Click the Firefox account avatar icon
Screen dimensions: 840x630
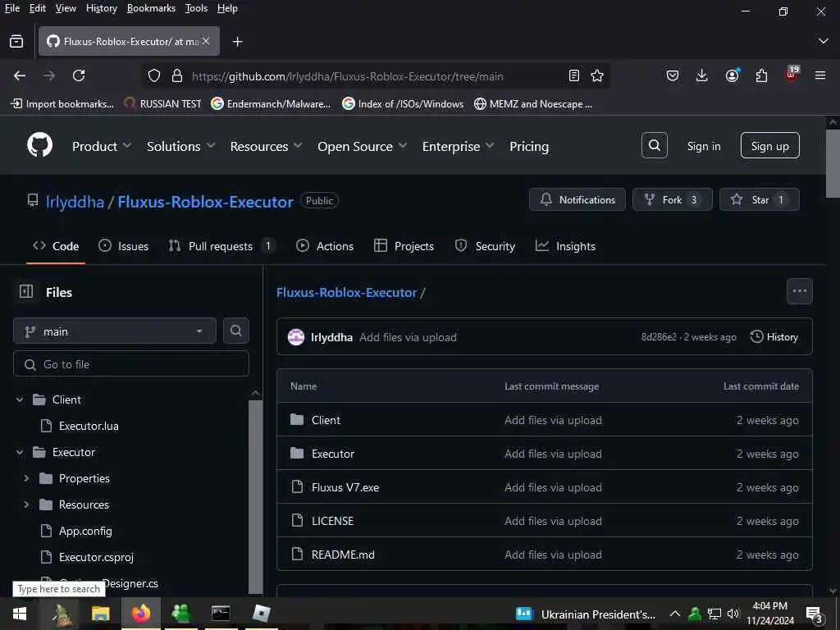tap(732, 75)
